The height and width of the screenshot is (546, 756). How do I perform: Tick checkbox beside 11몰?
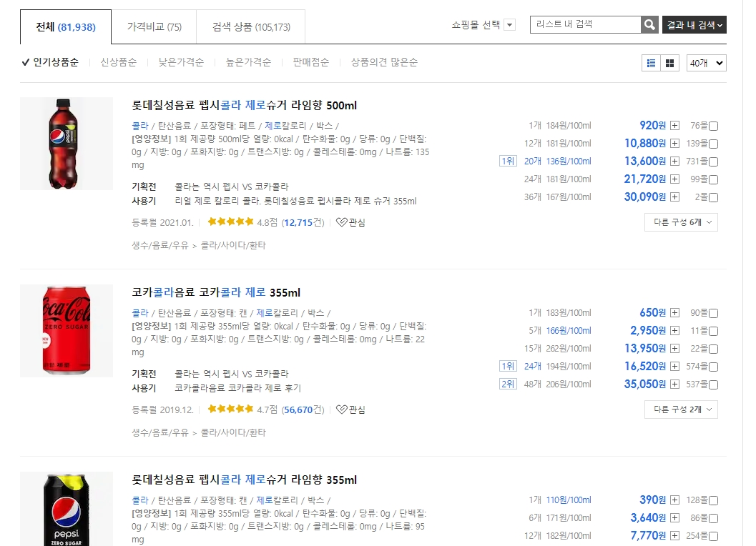714,332
